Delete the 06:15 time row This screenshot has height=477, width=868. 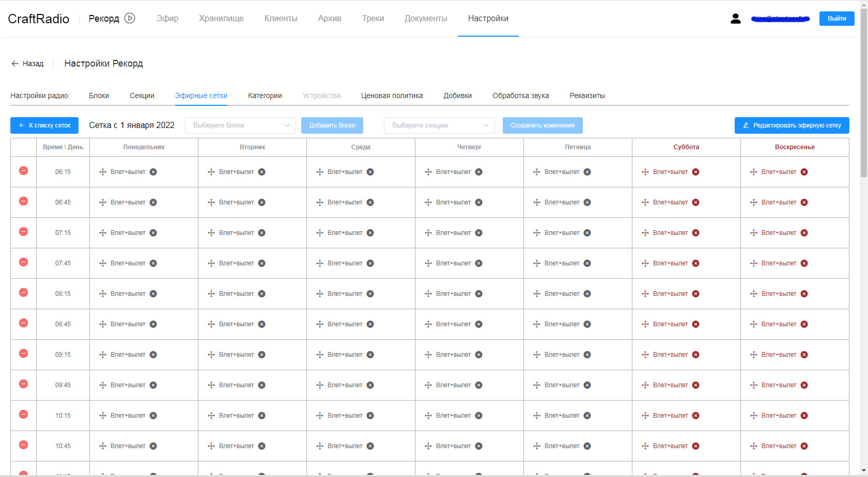pos(23,171)
